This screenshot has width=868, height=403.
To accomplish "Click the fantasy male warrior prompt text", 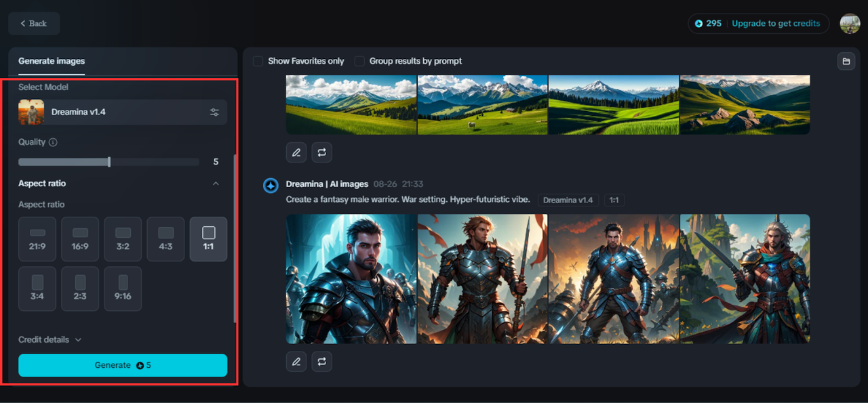I will pos(408,200).
